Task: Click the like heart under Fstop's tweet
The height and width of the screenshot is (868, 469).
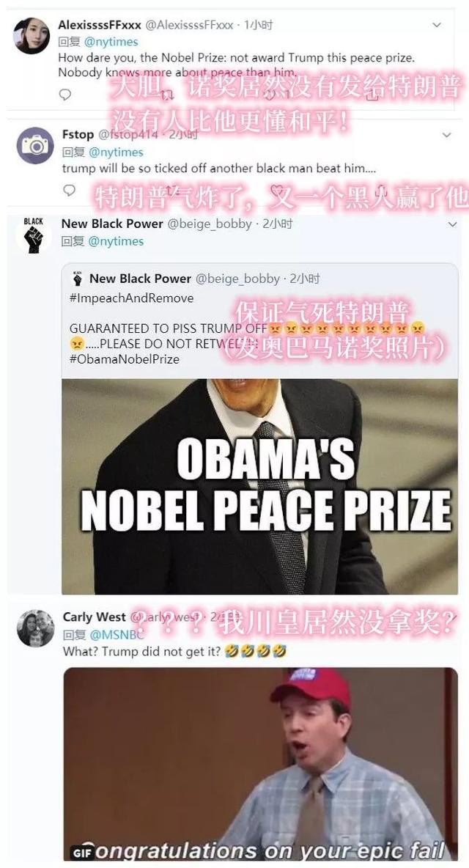Action: 277,191
